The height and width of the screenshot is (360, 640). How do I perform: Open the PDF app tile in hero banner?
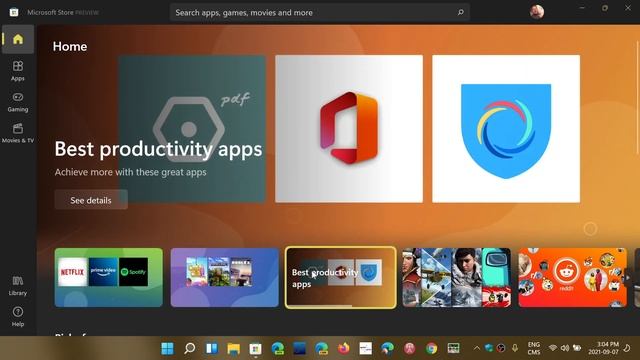coord(192,129)
